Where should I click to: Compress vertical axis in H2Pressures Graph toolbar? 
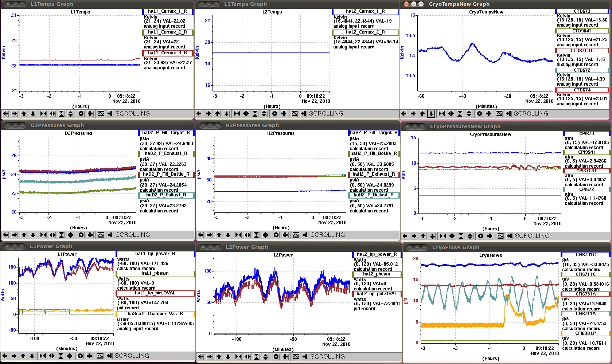[257, 235]
